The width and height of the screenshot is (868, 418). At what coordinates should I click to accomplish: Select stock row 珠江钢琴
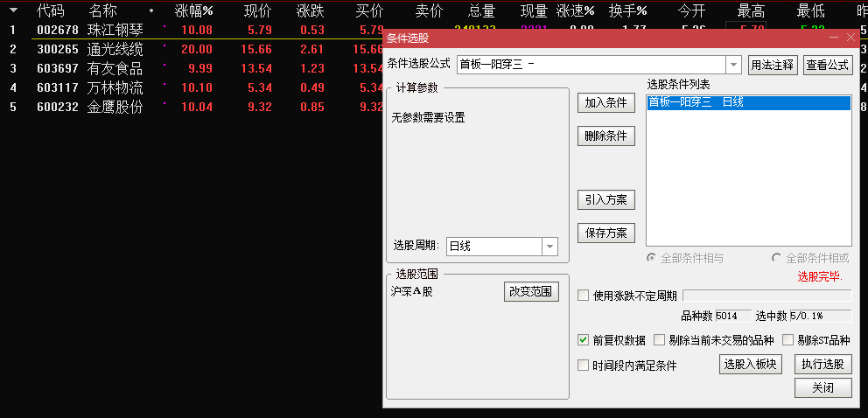(115, 30)
